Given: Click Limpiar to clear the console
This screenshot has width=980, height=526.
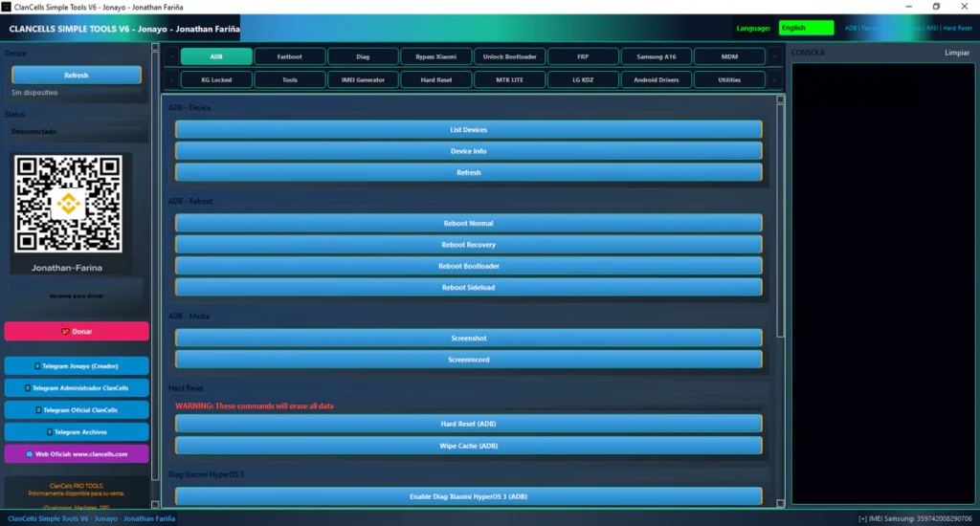Looking at the screenshot, I should [956, 53].
